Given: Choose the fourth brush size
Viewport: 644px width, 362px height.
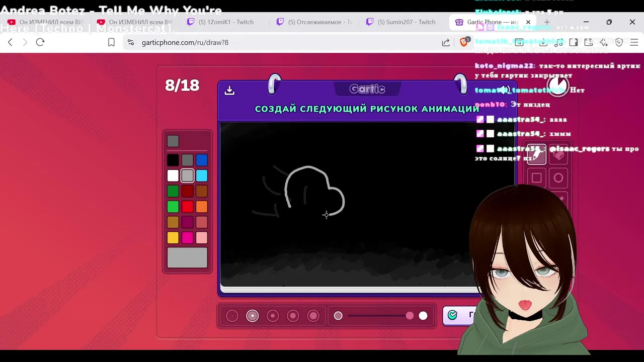Looking at the screenshot, I should click(x=293, y=316).
